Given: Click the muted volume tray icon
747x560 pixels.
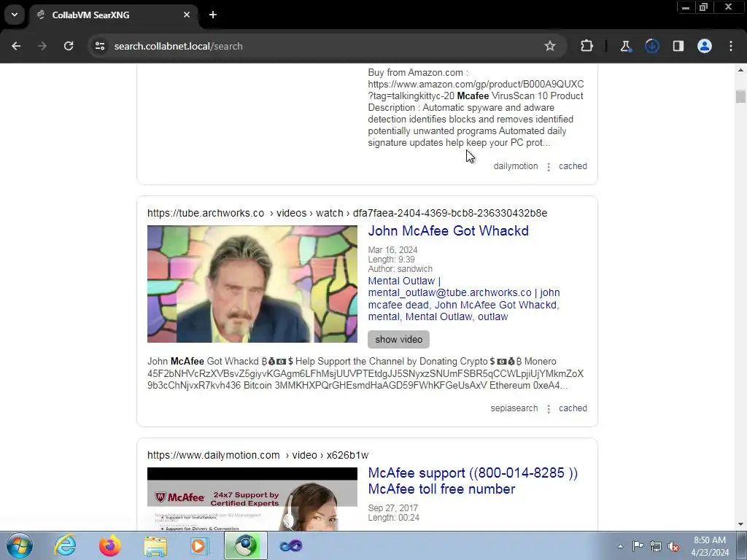Looking at the screenshot, I should (x=673, y=546).
